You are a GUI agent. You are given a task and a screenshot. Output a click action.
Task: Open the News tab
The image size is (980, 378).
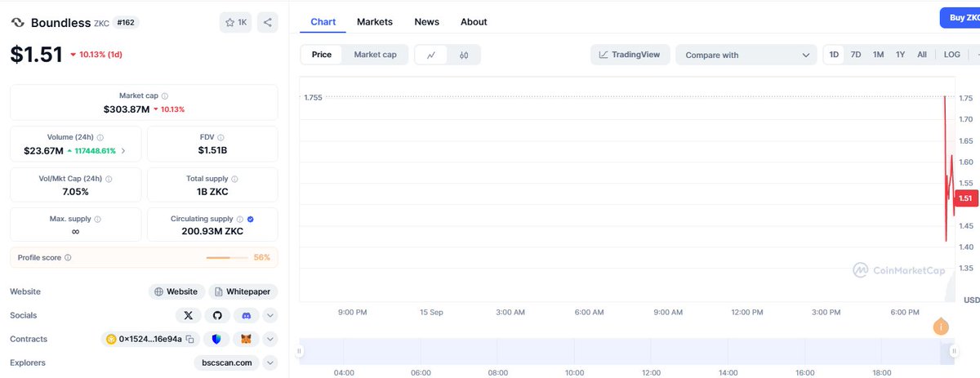point(426,22)
